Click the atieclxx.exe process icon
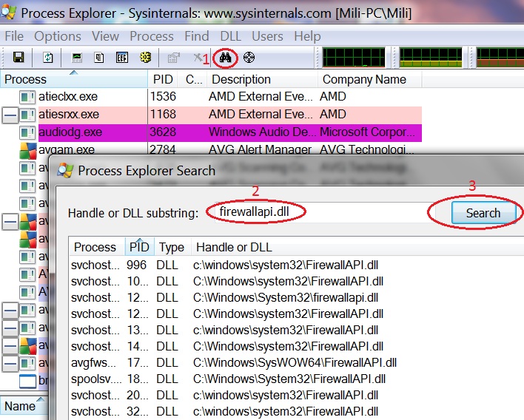The width and height of the screenshot is (524, 420). [x=27, y=97]
